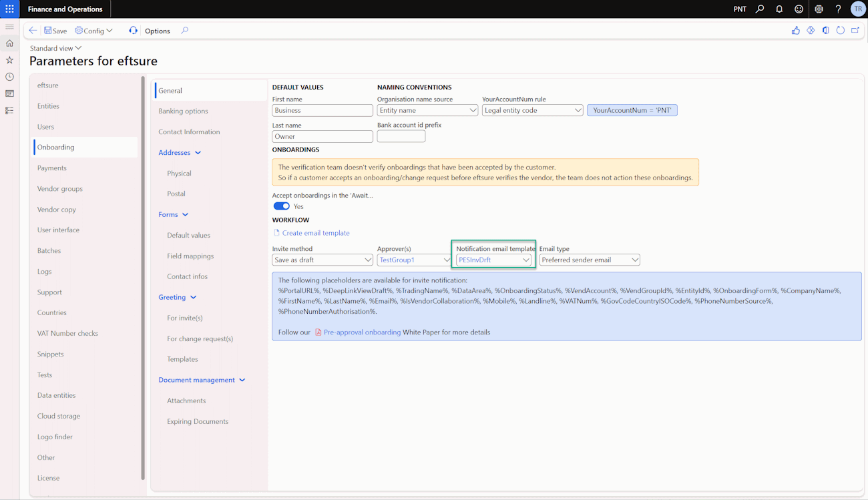Click the Save button
The height and width of the screenshot is (500, 868).
tap(55, 31)
